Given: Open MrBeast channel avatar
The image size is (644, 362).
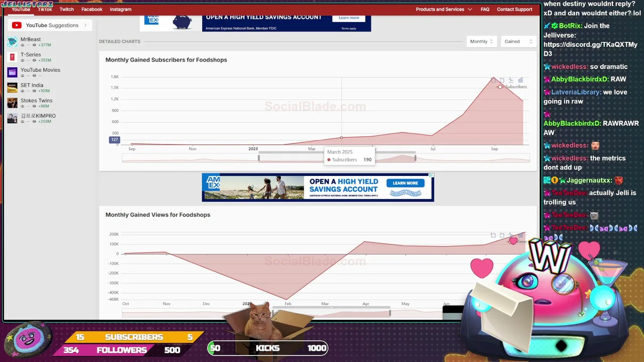Looking at the screenshot, I should (x=12, y=42).
